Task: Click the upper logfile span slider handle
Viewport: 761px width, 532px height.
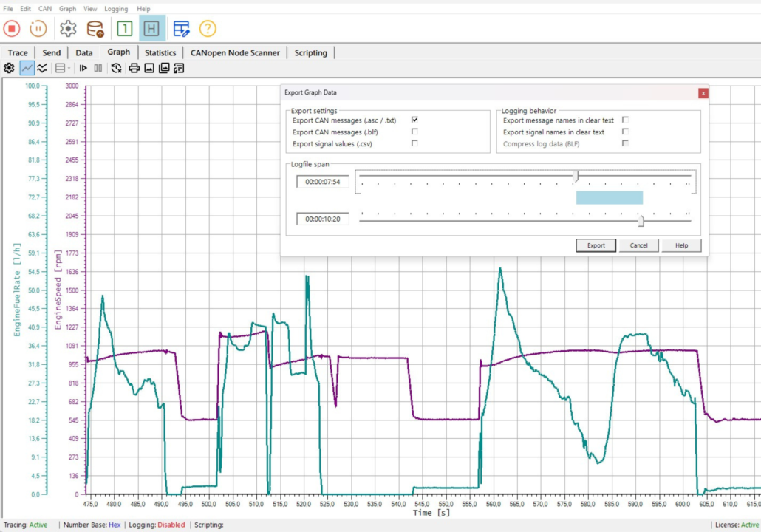Action: tap(576, 176)
